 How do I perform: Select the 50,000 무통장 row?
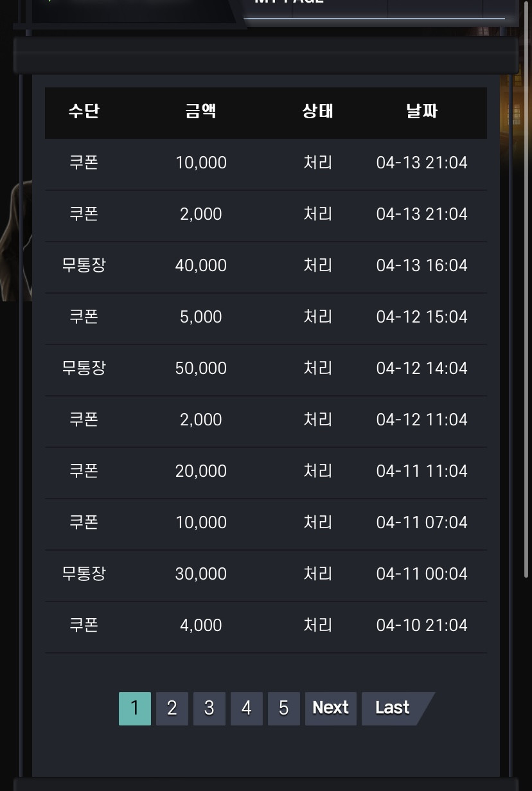click(x=266, y=368)
